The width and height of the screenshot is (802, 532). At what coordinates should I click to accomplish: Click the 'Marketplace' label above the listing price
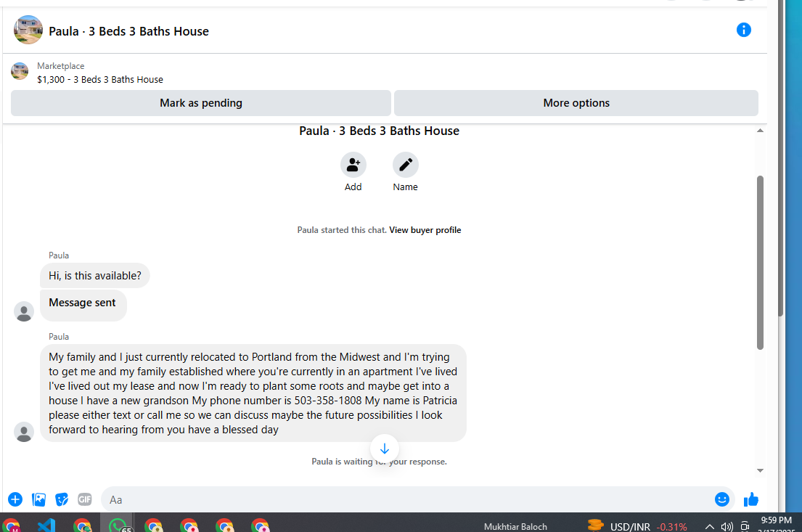coord(61,66)
